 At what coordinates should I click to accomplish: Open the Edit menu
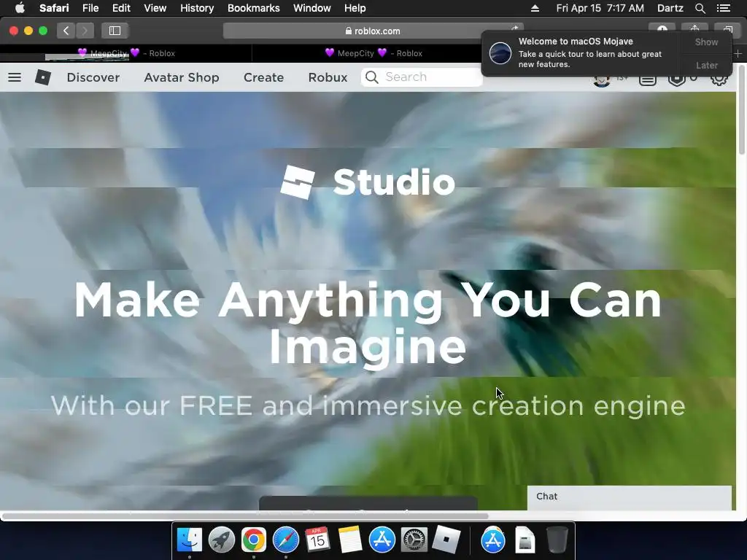[x=121, y=8]
